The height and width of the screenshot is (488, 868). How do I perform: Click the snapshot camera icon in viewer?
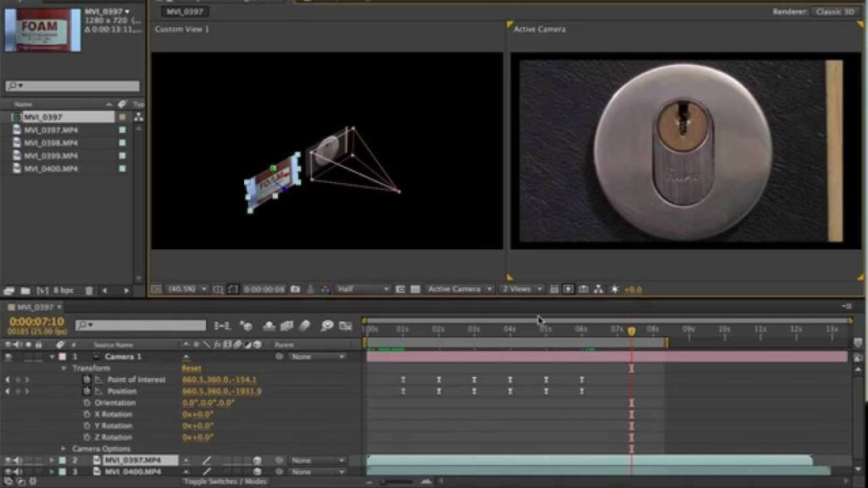point(296,289)
